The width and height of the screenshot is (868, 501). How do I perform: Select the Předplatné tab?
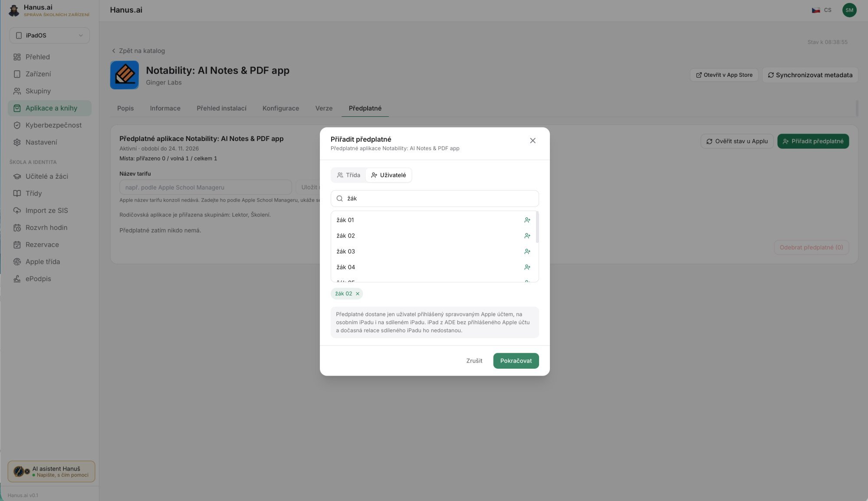tap(365, 108)
